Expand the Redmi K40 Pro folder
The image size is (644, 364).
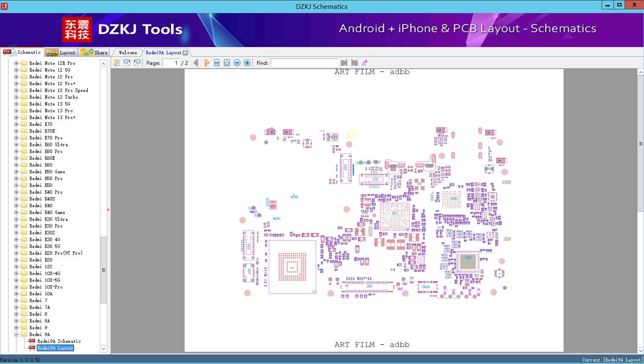(17, 192)
